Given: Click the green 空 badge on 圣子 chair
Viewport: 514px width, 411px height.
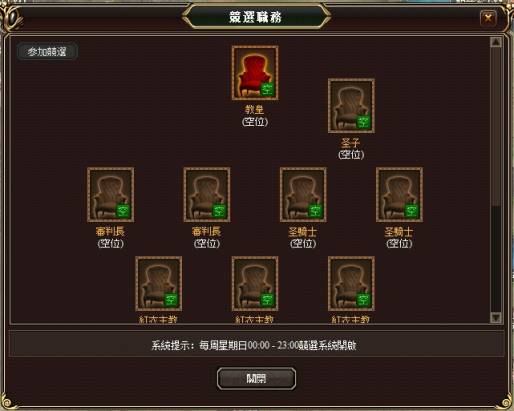Looking at the screenshot, I should (x=363, y=121).
